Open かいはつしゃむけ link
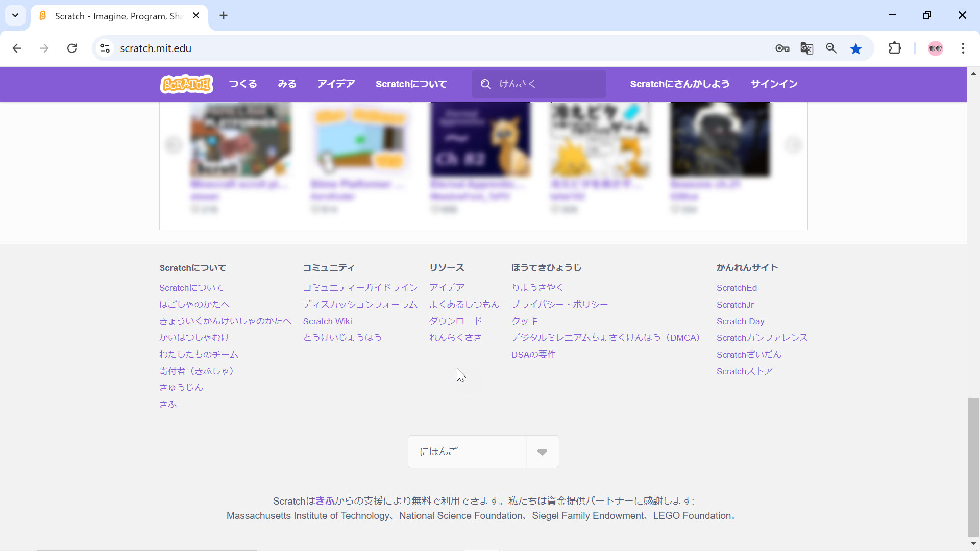Image resolution: width=980 pixels, height=551 pixels. pyautogui.click(x=194, y=338)
